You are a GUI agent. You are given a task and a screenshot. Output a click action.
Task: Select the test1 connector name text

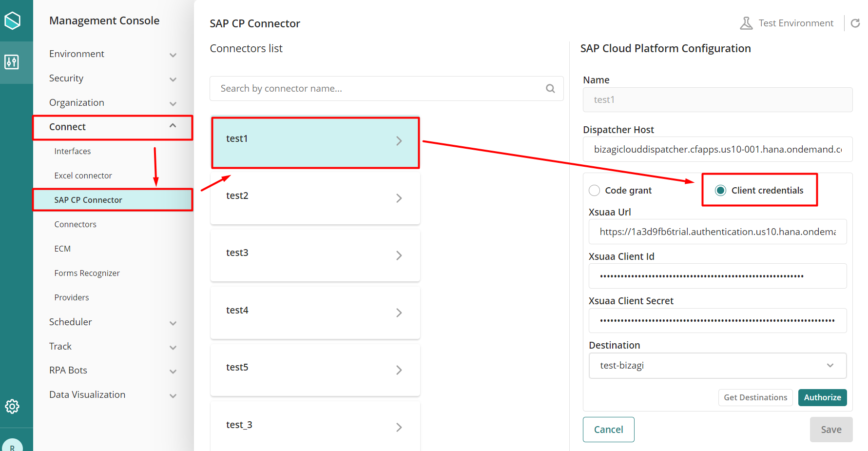tap(237, 138)
